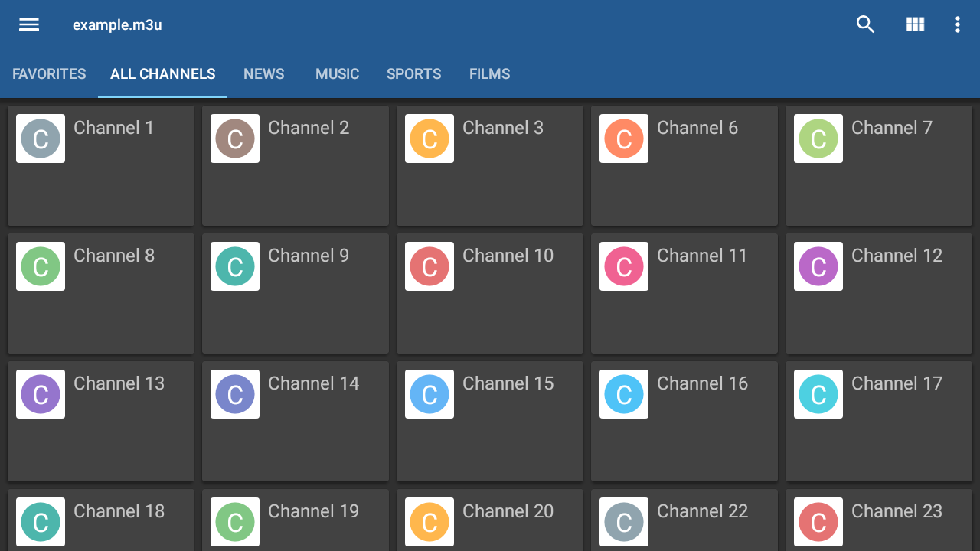Play Channel 10
The width and height of the screenshot is (980, 551).
tap(489, 293)
